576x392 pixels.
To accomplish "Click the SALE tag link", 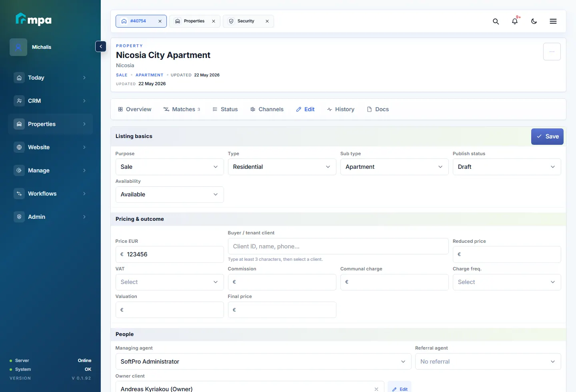I will pyautogui.click(x=122, y=75).
